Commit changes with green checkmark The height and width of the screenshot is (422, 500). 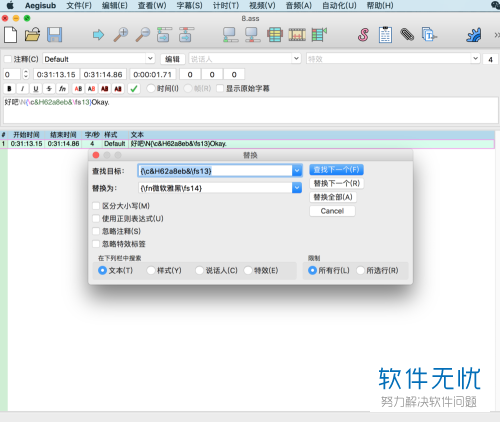click(134, 89)
